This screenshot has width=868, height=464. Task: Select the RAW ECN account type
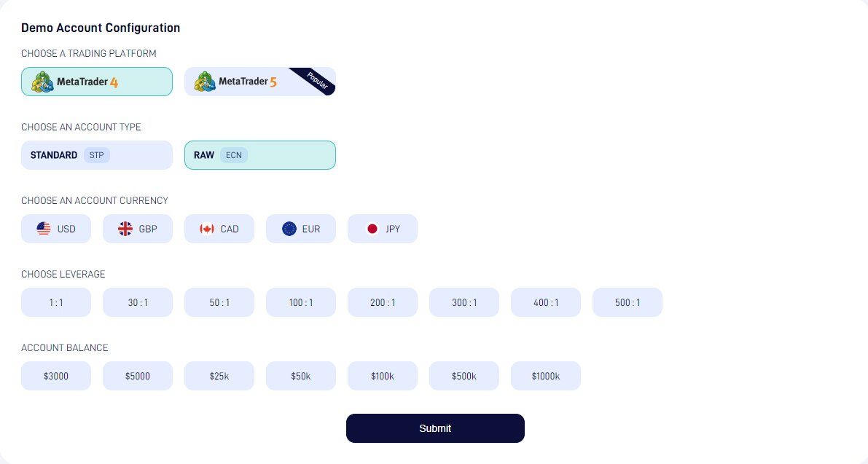260,155
